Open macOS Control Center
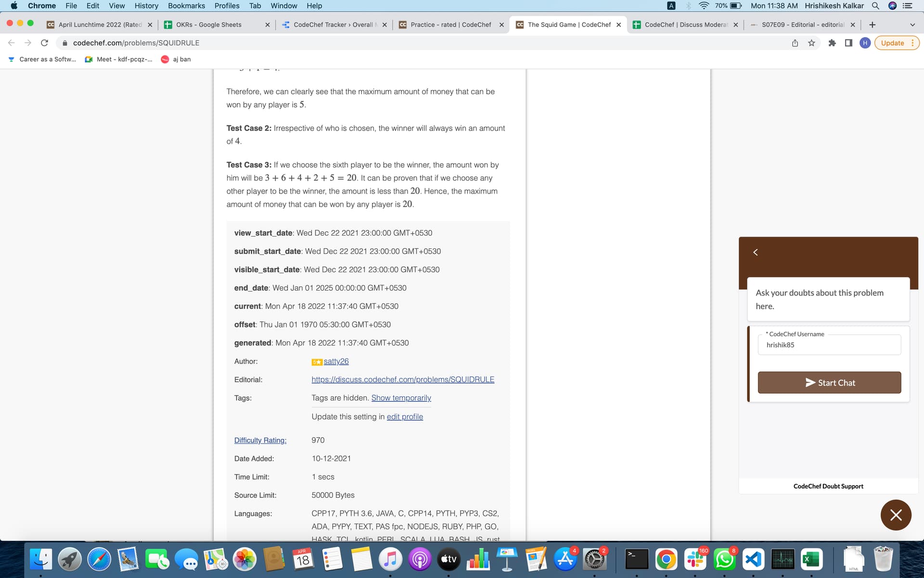 907,6
